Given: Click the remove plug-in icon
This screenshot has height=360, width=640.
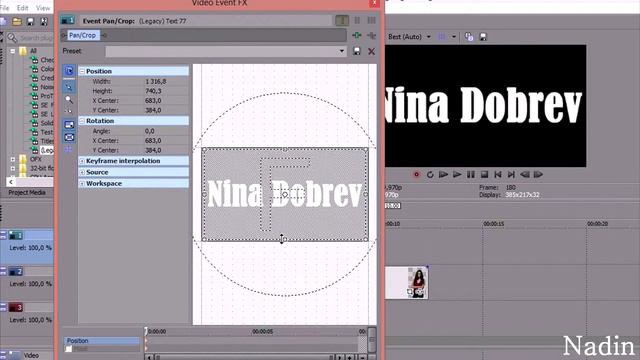Looking at the screenshot, I should pyautogui.click(x=371, y=36).
